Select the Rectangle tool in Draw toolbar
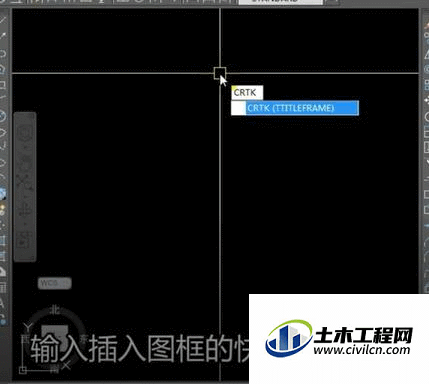This screenshot has height=384, width=429. point(2,84)
